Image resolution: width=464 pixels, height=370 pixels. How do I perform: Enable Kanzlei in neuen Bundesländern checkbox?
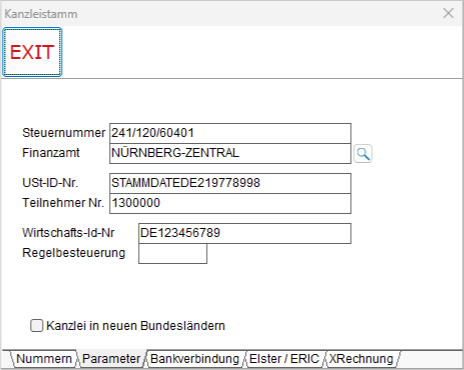click(x=37, y=326)
